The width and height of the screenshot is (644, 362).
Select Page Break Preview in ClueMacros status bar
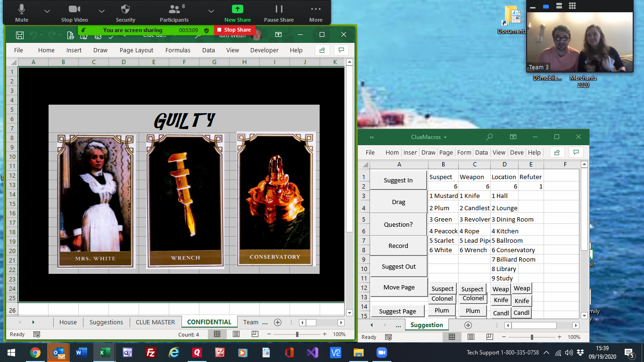(x=489, y=337)
